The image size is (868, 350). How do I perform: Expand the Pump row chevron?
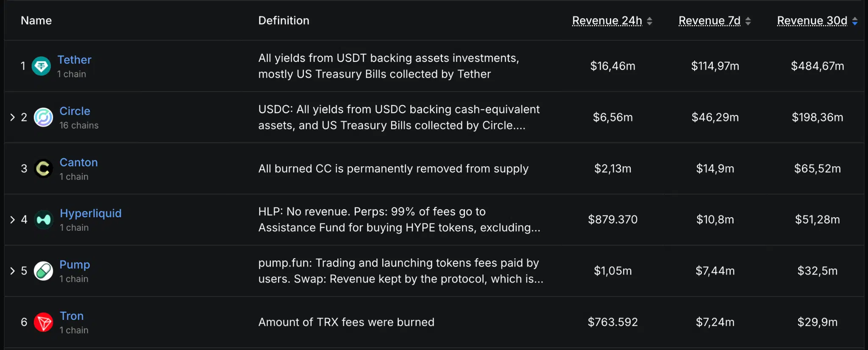point(12,271)
